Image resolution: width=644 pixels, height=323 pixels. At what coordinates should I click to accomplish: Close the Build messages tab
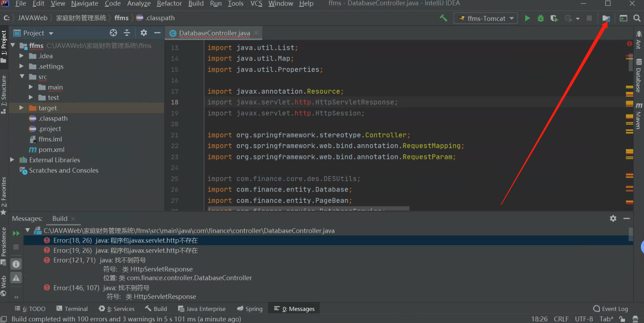[73, 218]
